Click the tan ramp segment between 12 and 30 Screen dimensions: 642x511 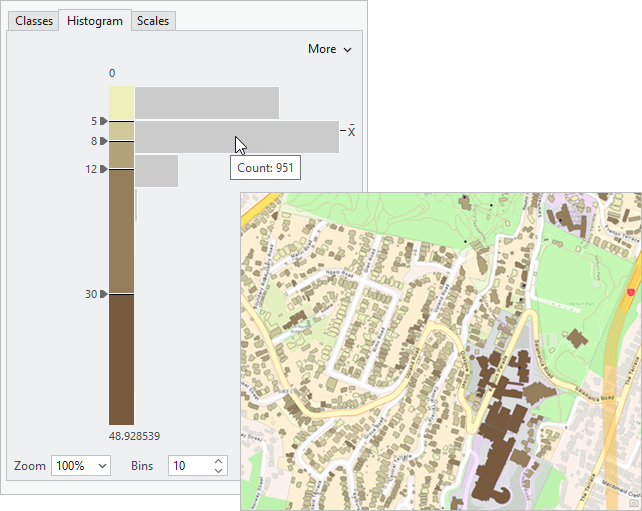[x=121, y=230]
